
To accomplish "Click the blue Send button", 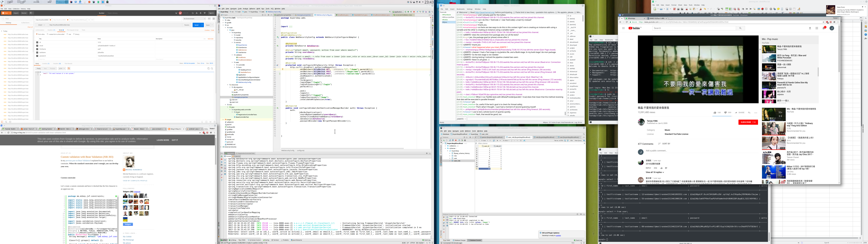I will pyautogui.click(x=196, y=25).
